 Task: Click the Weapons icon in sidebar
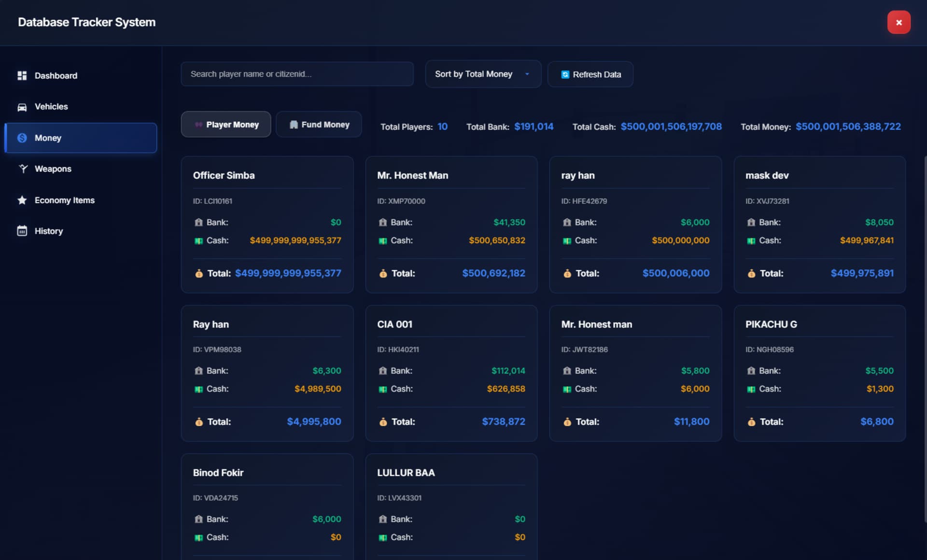tap(22, 168)
